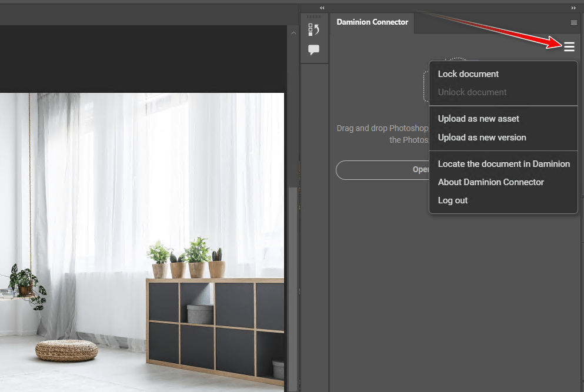Select Upload as new asset

coord(478,119)
